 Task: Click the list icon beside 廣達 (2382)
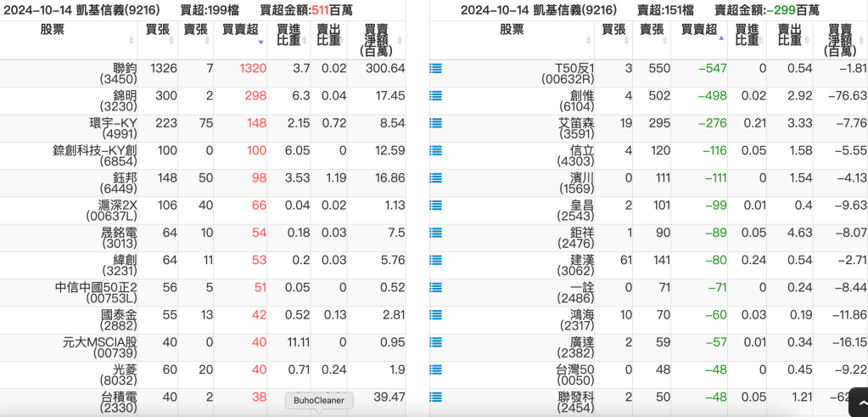tap(436, 341)
